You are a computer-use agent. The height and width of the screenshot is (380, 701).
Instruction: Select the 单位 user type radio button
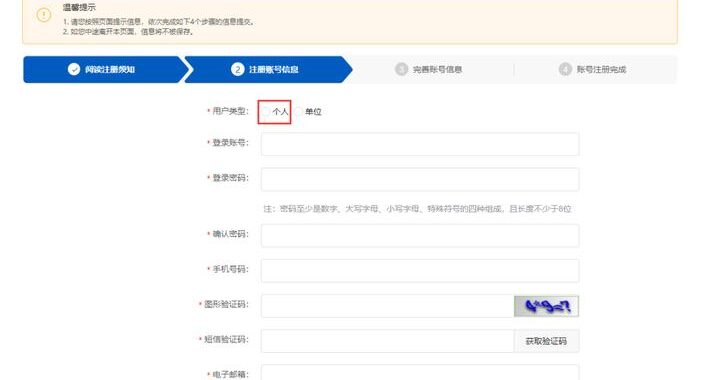[x=299, y=111]
